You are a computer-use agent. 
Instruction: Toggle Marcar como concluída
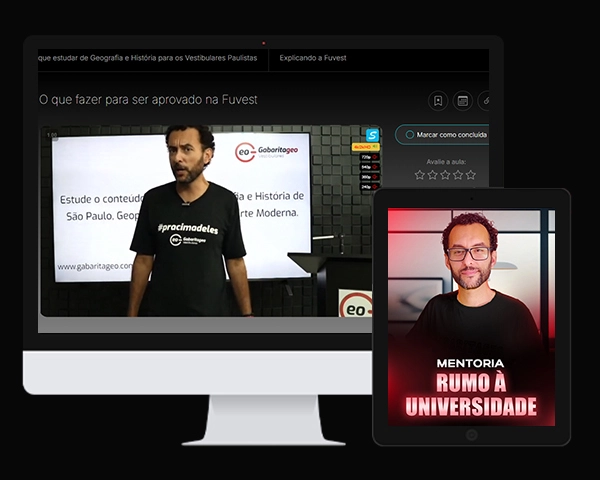point(441,134)
